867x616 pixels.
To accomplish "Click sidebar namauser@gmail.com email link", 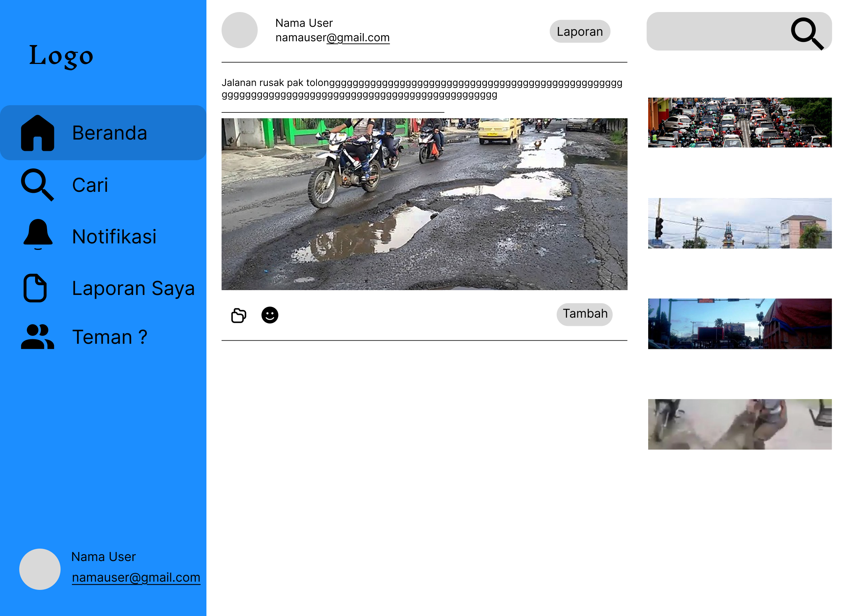I will [136, 577].
